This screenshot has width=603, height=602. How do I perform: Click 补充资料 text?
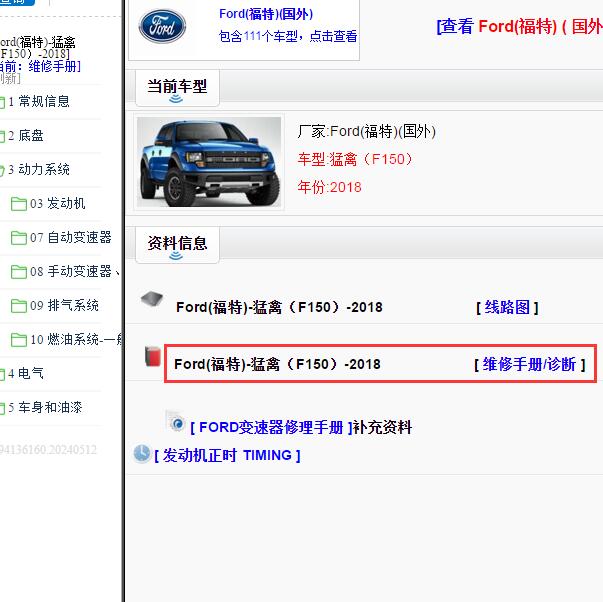[382, 427]
